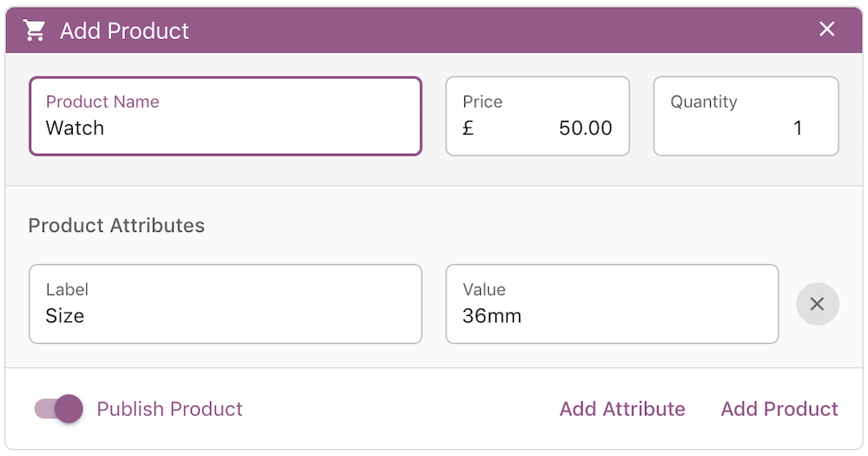Click the quantity number 1
Viewport: 868px width, 456px height.
pyautogui.click(x=798, y=129)
